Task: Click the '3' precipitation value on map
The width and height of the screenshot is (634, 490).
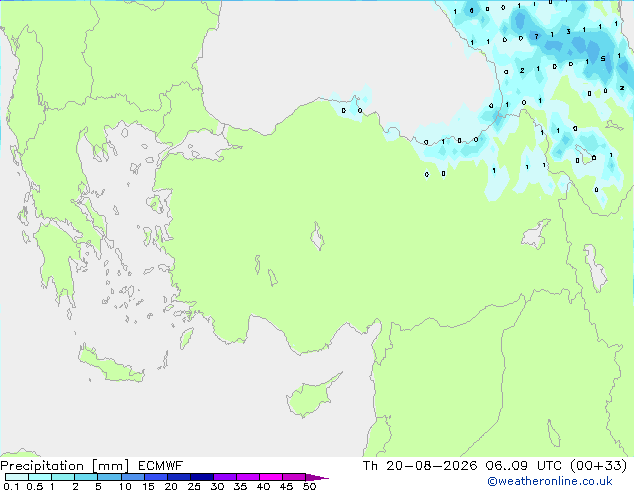Action: click(568, 32)
